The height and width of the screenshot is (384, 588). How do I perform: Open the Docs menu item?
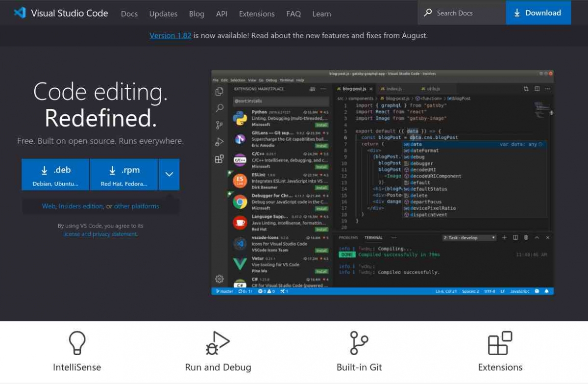(129, 14)
